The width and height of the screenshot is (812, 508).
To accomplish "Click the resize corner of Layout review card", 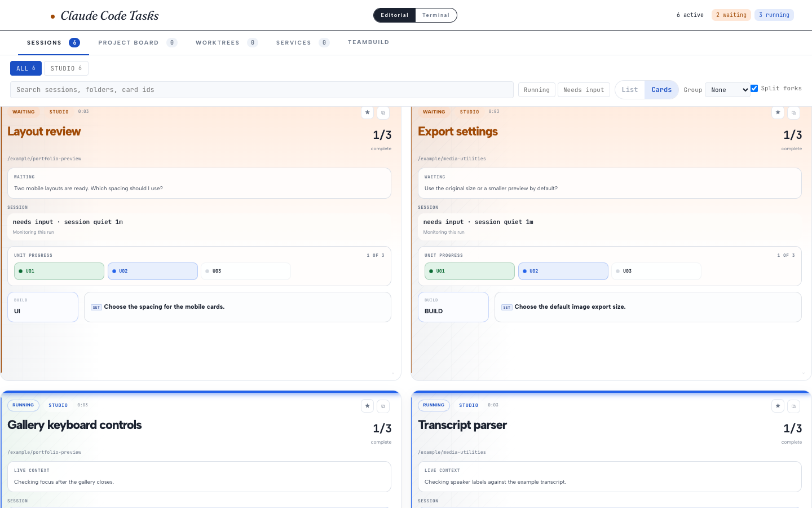I will pos(393,373).
